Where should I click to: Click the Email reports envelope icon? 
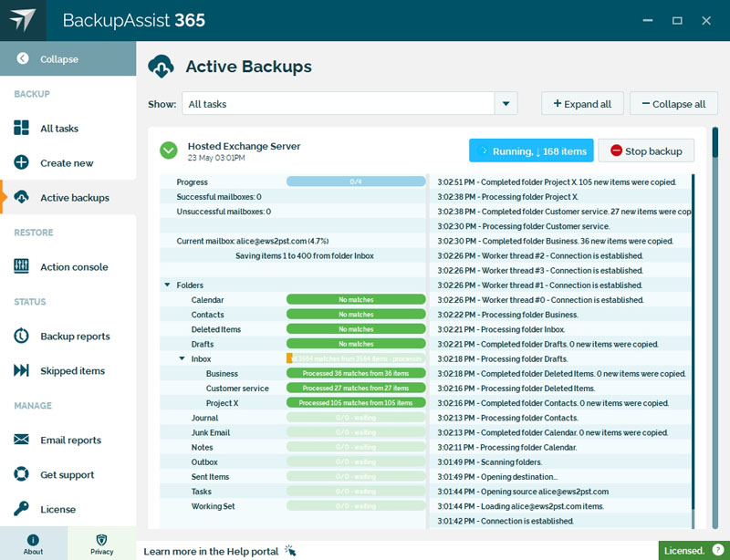click(21, 440)
